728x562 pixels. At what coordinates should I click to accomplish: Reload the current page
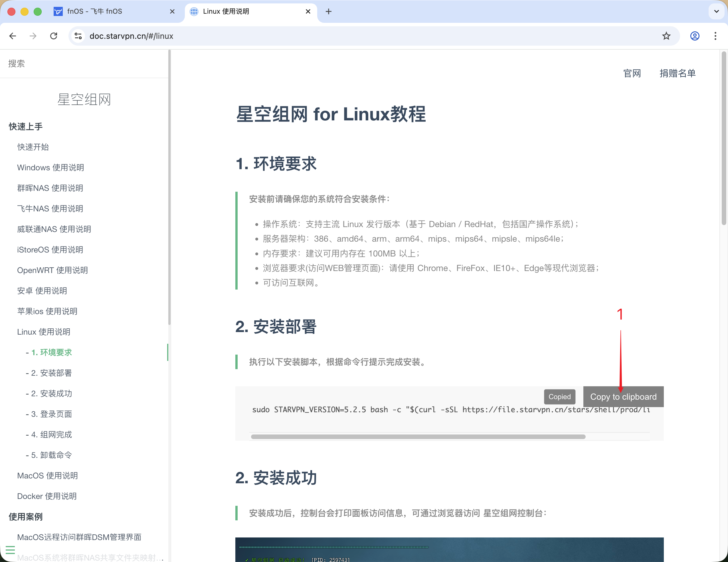[54, 36]
